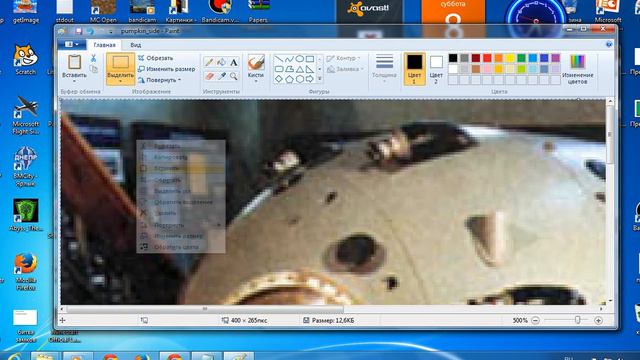Choose the Right triangle shape
The width and height of the screenshot is (640, 360).
(x=310, y=69)
